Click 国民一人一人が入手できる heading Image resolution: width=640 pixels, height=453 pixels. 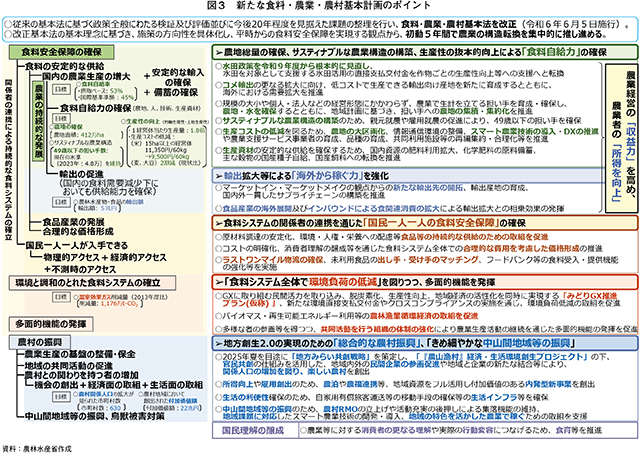pyautogui.click(x=76, y=245)
